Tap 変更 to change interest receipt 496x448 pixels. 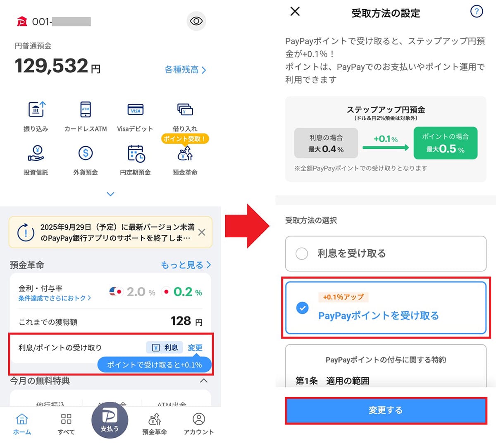point(195,348)
